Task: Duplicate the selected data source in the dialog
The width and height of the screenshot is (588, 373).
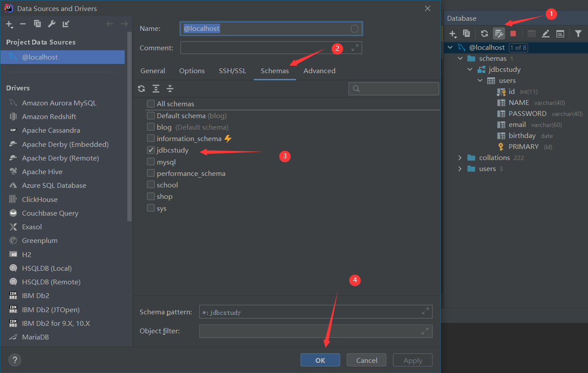Action: point(37,24)
